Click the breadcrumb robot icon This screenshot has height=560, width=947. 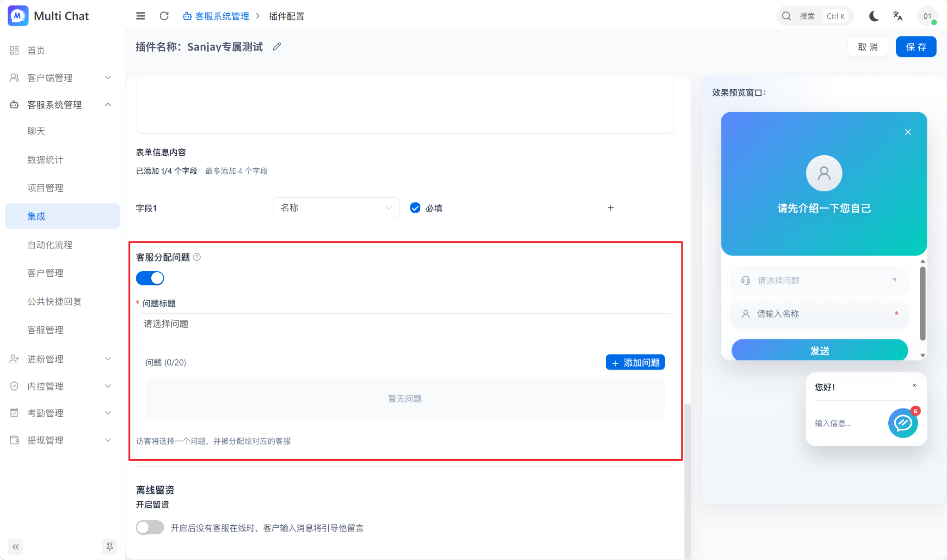click(x=187, y=17)
